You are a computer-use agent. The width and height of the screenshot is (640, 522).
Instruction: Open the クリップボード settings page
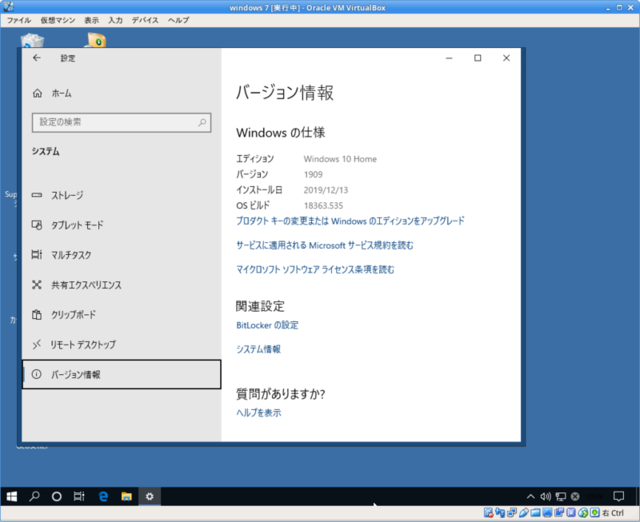[x=121, y=315]
